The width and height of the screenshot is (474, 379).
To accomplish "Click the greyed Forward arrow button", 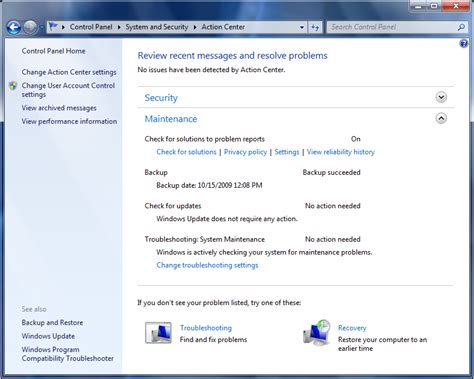I will tap(30, 27).
